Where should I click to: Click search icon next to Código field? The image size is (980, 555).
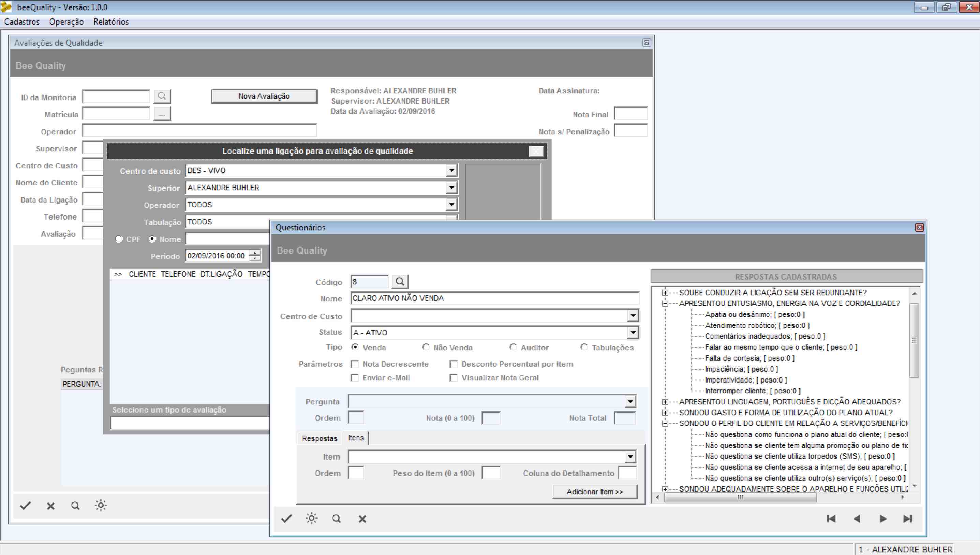(x=400, y=282)
